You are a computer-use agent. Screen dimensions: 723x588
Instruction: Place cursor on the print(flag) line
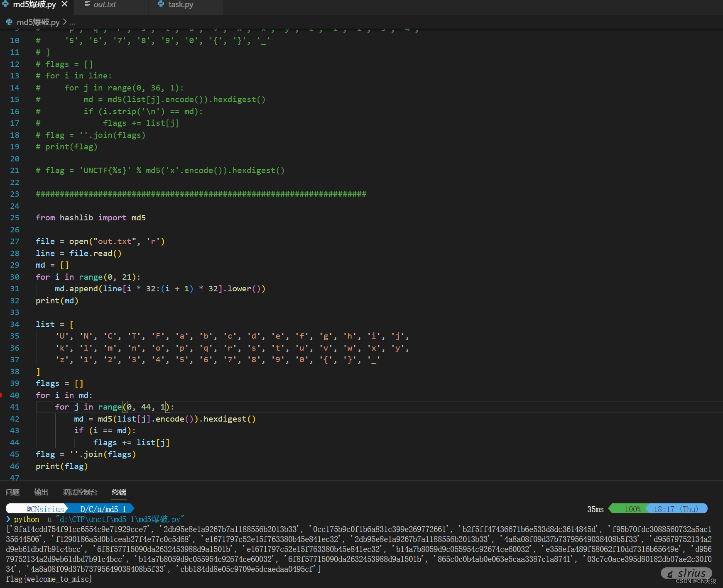coord(61,466)
